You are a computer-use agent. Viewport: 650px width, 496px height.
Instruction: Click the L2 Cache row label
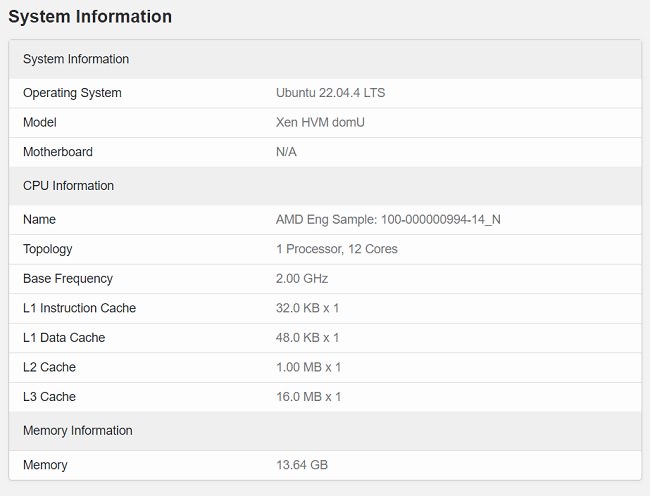point(49,367)
